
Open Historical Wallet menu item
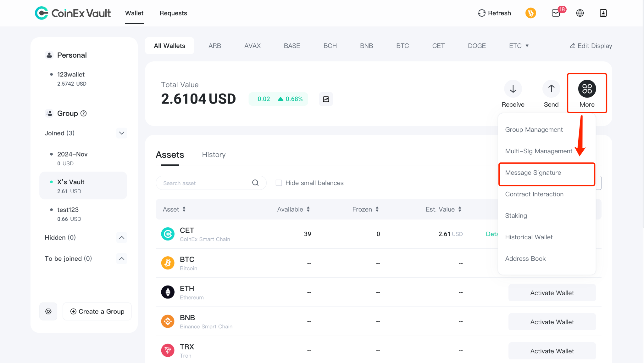click(529, 237)
